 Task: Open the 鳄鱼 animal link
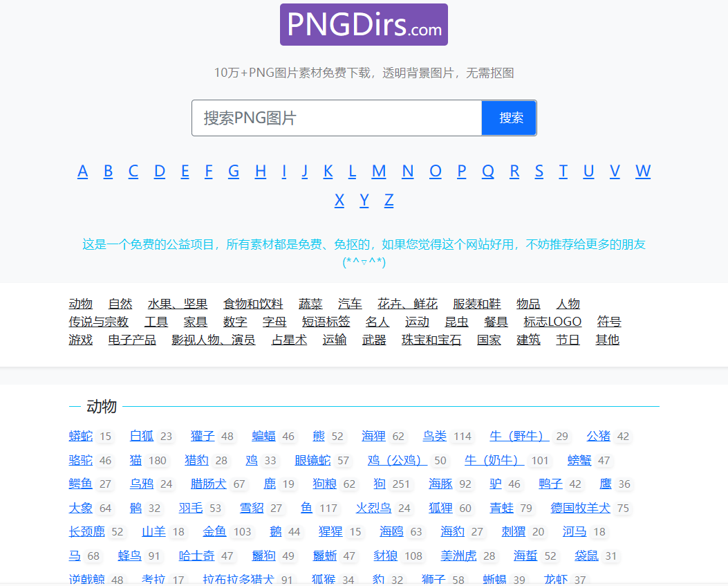[81, 484]
